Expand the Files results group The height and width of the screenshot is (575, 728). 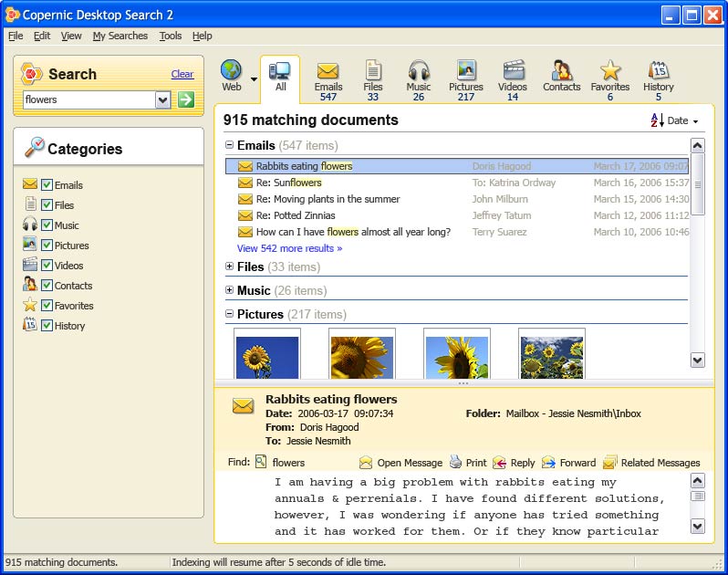(230, 267)
